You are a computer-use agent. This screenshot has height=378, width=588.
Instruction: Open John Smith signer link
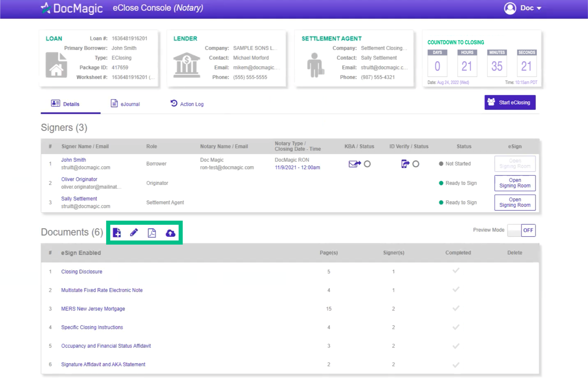pyautogui.click(x=73, y=160)
